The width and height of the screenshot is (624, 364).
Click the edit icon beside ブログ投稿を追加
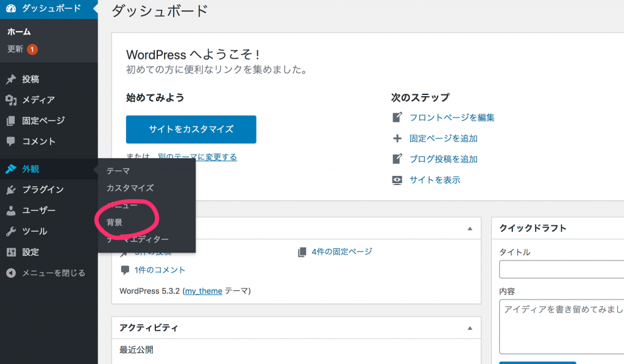(397, 159)
